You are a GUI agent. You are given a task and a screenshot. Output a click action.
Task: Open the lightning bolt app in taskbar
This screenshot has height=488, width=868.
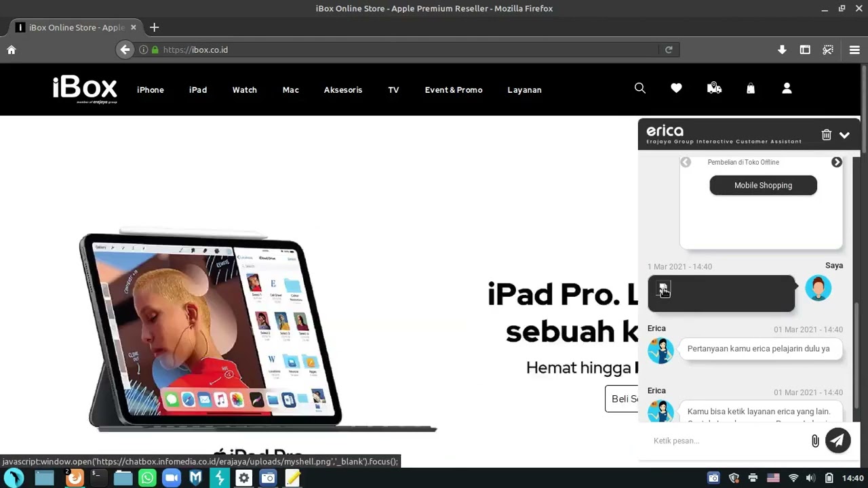click(x=220, y=478)
